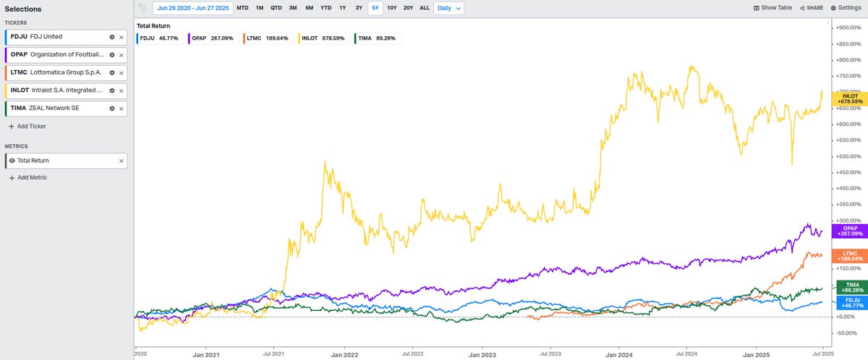Click OPAP 267.09% legend chip

[214, 38]
